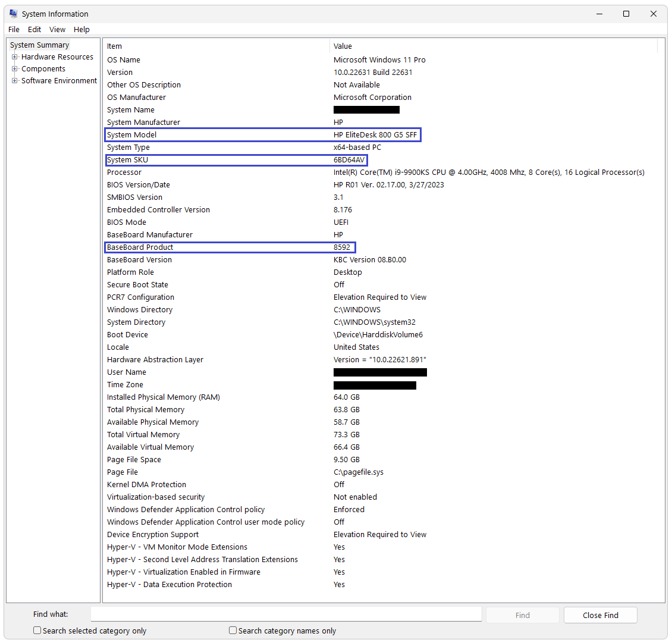Viewport: 672px width, 643px height.
Task: Select the PCR7 Configuration row
Action: point(380,297)
